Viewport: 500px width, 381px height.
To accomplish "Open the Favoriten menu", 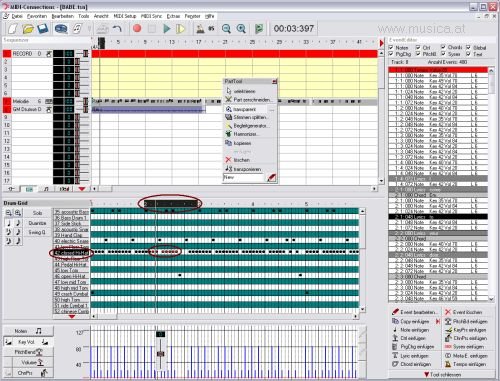I will (37, 16).
